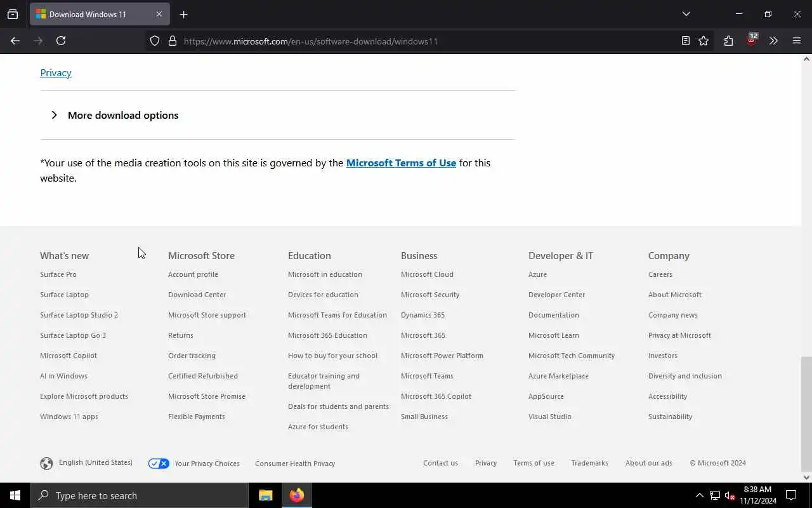Open Microsoft Store Promise link
Viewport: 812px width, 508px height.
click(207, 396)
